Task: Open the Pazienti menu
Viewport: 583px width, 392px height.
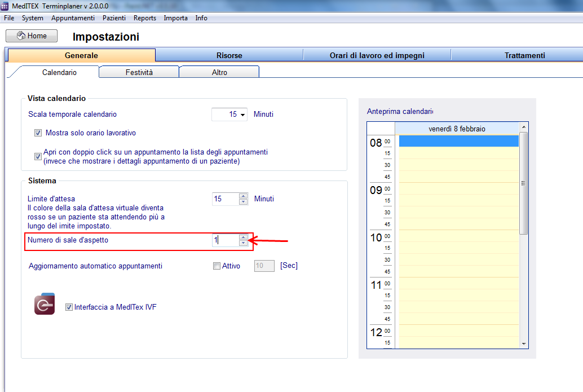Action: point(114,18)
